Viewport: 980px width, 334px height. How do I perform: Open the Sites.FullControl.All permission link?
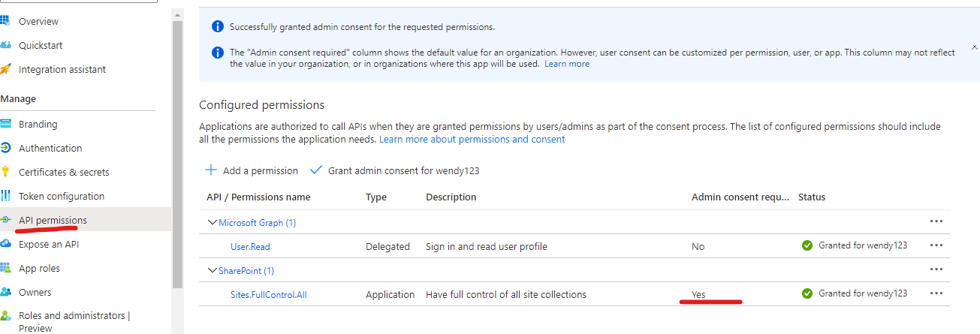point(268,295)
